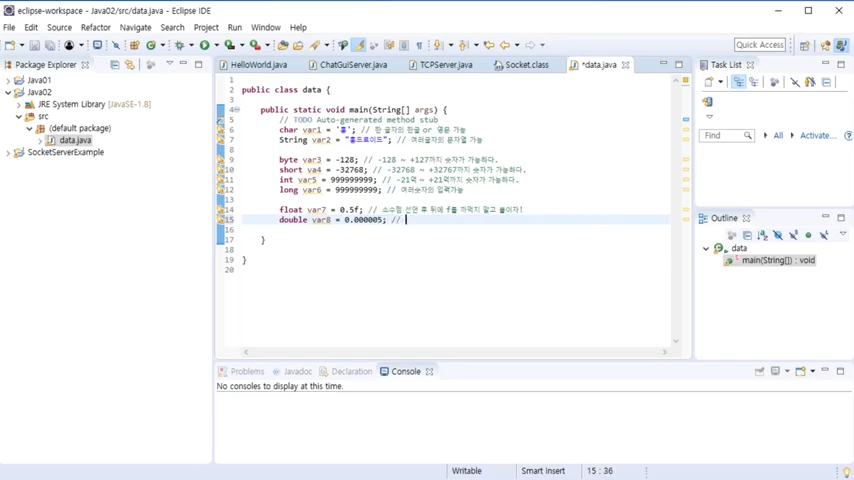
Task: Click the editor horizontal scrollbar
Action: 455,352
